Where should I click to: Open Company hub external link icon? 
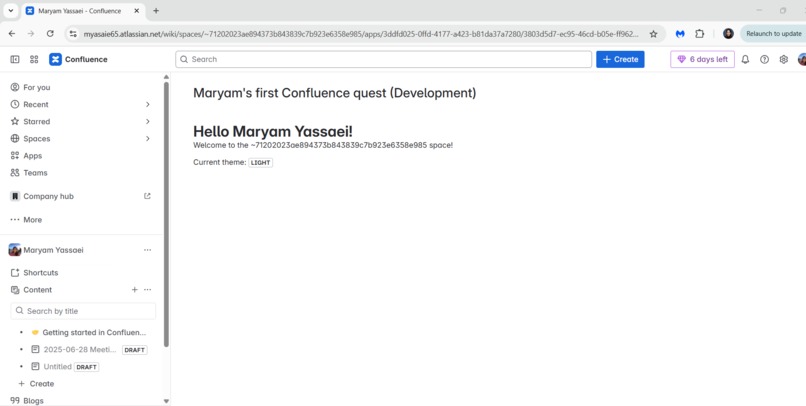pyautogui.click(x=148, y=196)
